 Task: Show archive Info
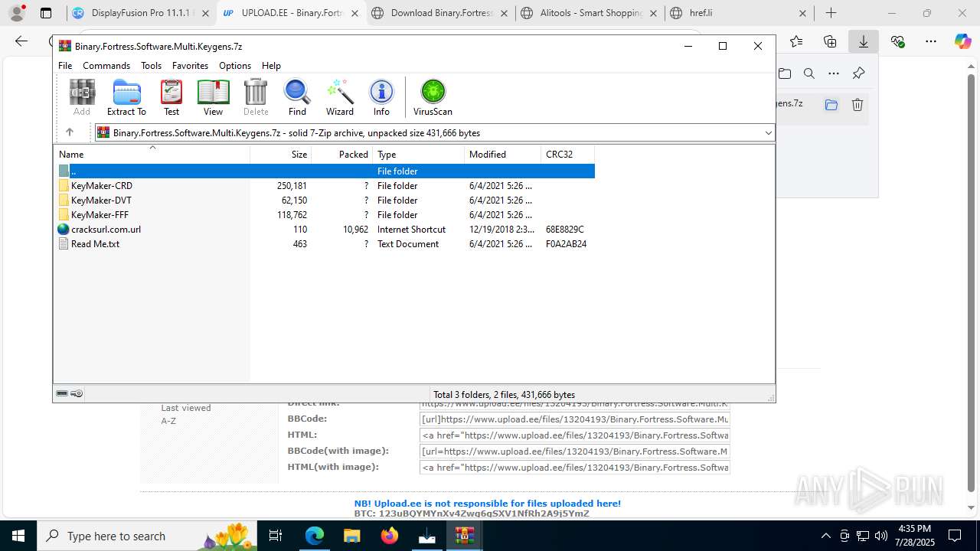coord(381,98)
